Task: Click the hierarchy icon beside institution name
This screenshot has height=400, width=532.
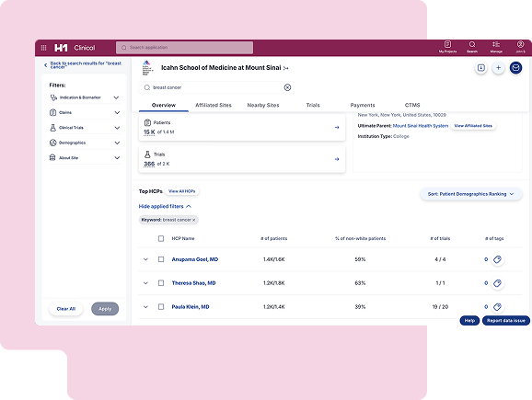Action: (x=285, y=68)
